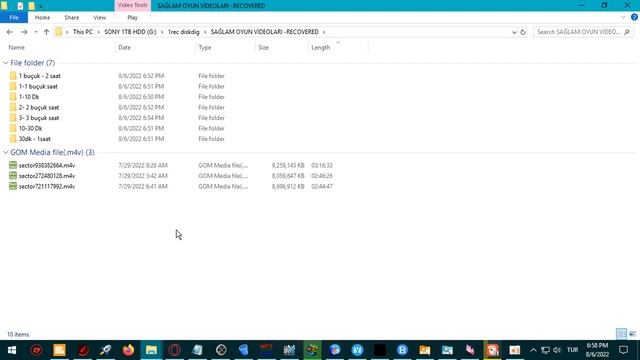Go up one folder level

tap(46, 32)
